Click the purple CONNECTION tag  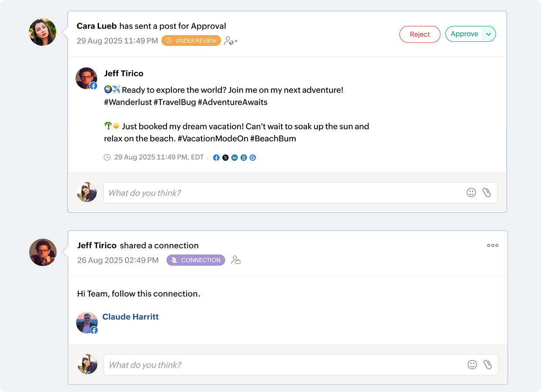196,260
